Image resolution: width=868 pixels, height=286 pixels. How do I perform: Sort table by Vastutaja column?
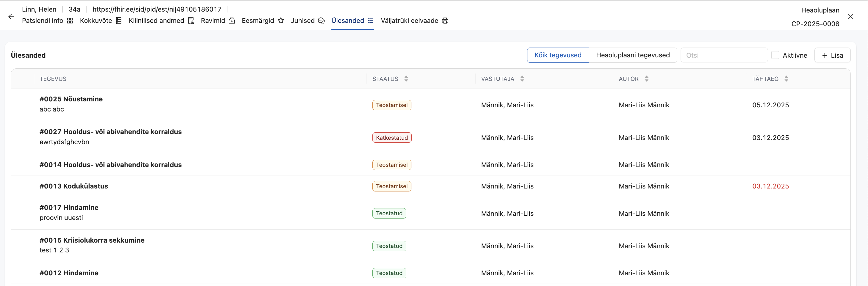(x=522, y=79)
